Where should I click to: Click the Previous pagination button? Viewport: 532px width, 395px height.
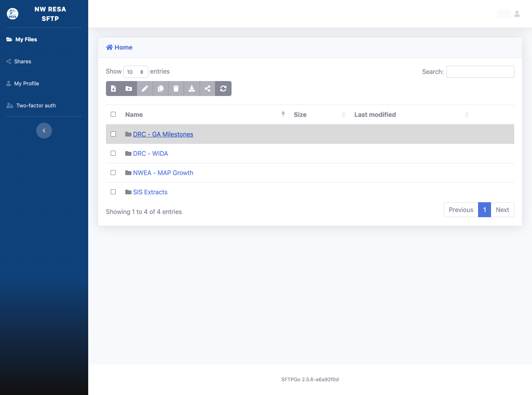pyautogui.click(x=461, y=210)
